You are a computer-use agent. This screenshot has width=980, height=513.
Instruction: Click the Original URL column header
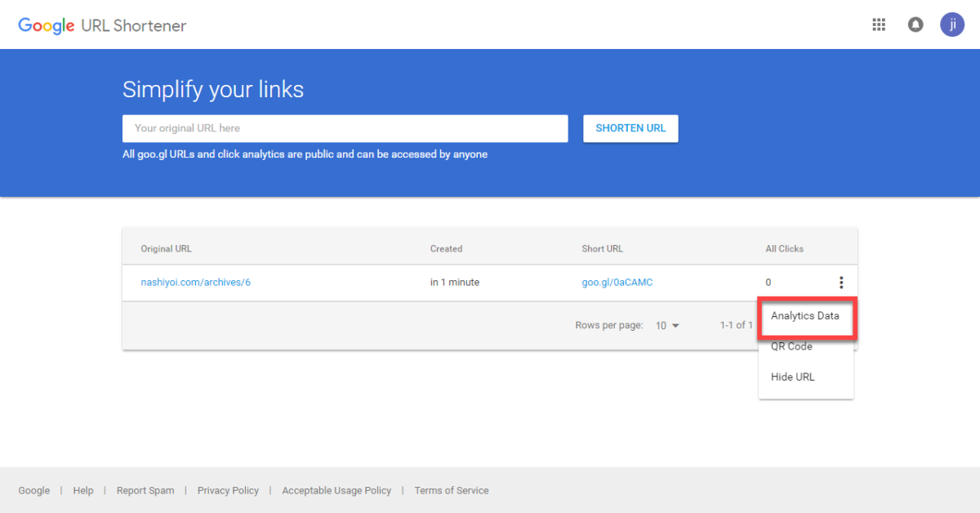coord(166,248)
